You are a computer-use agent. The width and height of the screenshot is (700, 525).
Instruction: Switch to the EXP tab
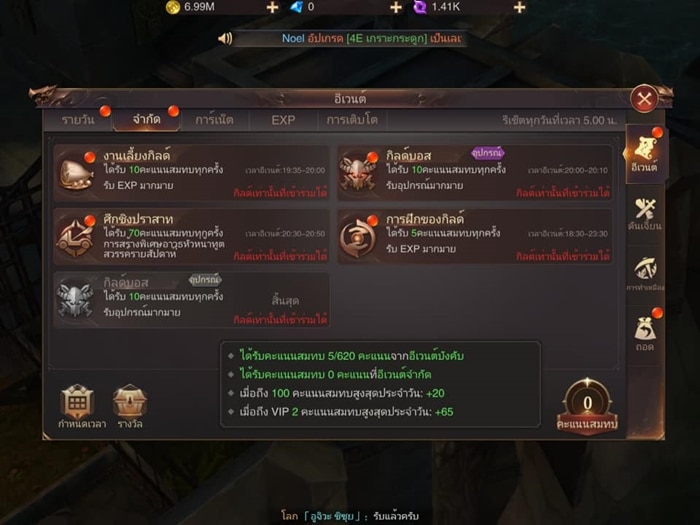click(283, 120)
